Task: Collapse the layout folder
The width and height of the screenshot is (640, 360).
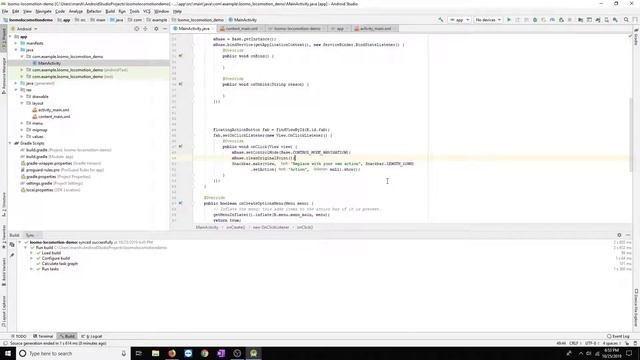Action: click(x=22, y=103)
